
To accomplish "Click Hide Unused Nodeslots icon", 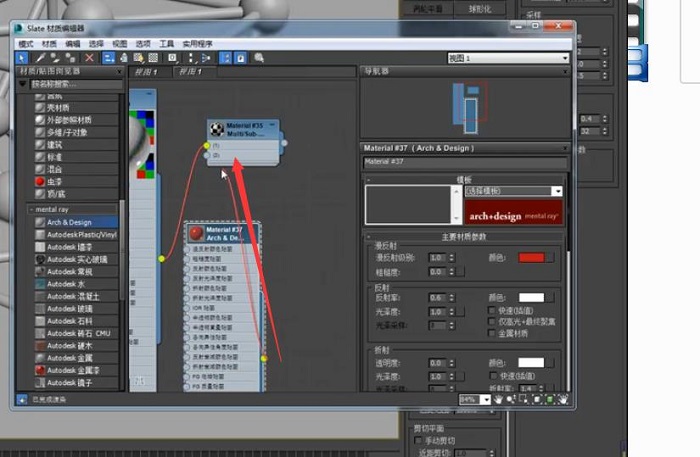I will point(124,58).
